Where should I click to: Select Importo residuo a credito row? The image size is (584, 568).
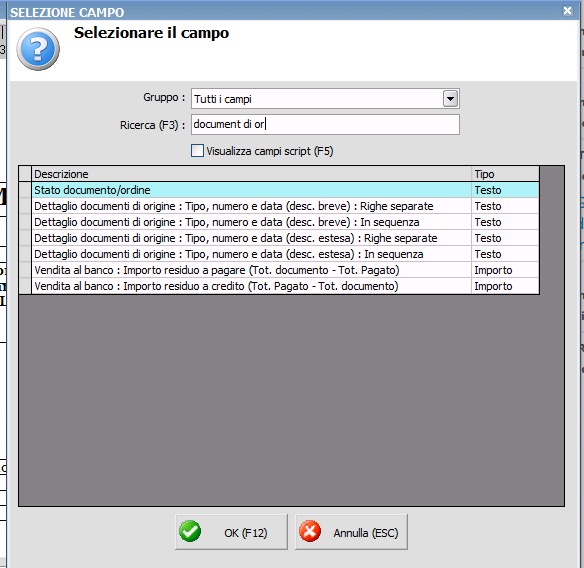coord(285,286)
